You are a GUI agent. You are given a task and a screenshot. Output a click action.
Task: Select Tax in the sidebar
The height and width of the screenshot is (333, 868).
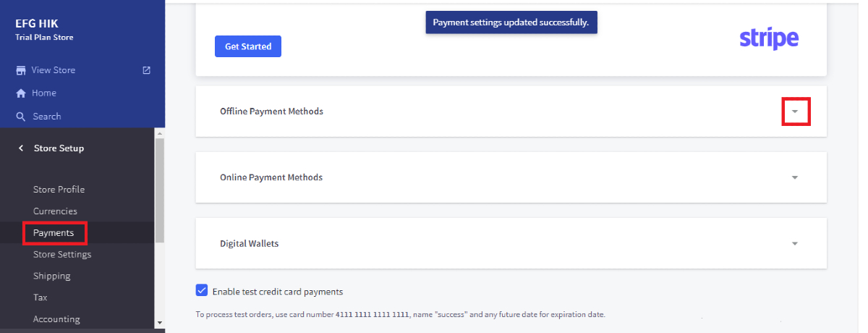click(x=41, y=298)
